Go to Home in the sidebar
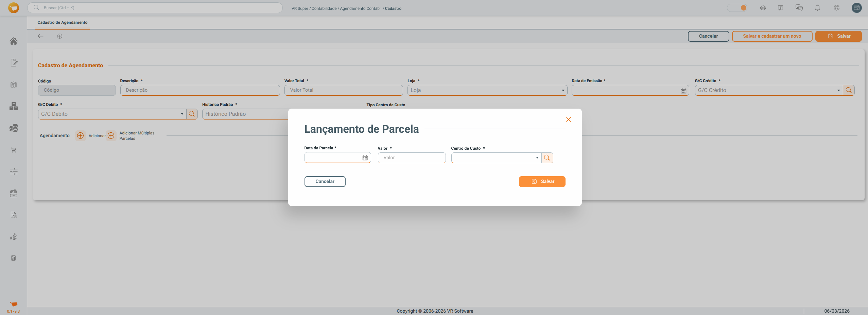Screen dimensions: 868x315 tap(14, 41)
